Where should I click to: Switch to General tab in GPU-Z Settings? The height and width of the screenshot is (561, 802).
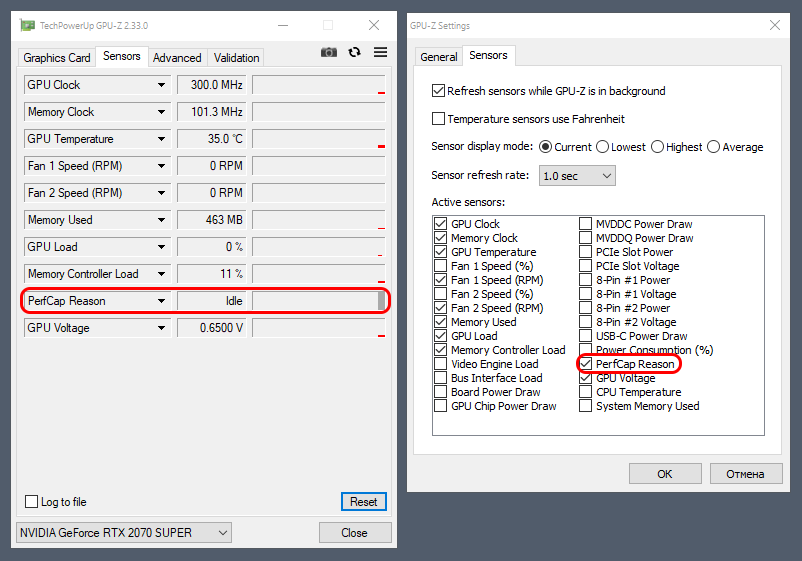(x=438, y=57)
